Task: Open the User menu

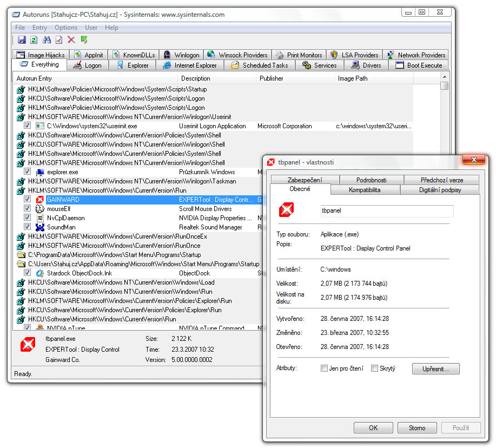Action: click(91, 28)
